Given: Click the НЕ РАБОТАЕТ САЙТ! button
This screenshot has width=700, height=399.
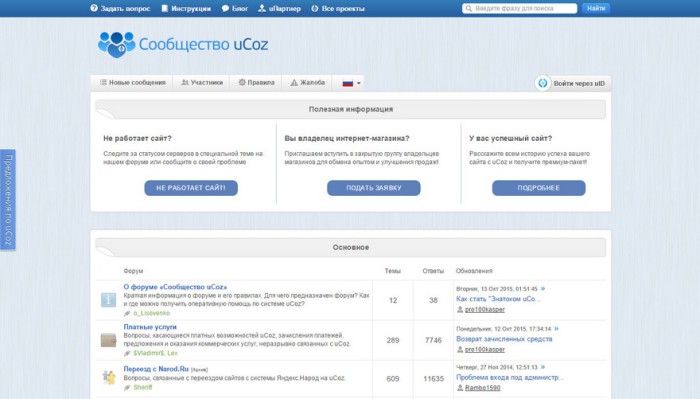Looking at the screenshot, I should pyautogui.click(x=191, y=188).
